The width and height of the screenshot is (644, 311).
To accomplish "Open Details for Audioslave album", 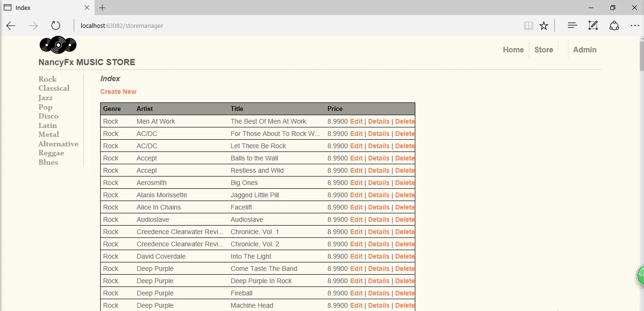I will point(379,219).
